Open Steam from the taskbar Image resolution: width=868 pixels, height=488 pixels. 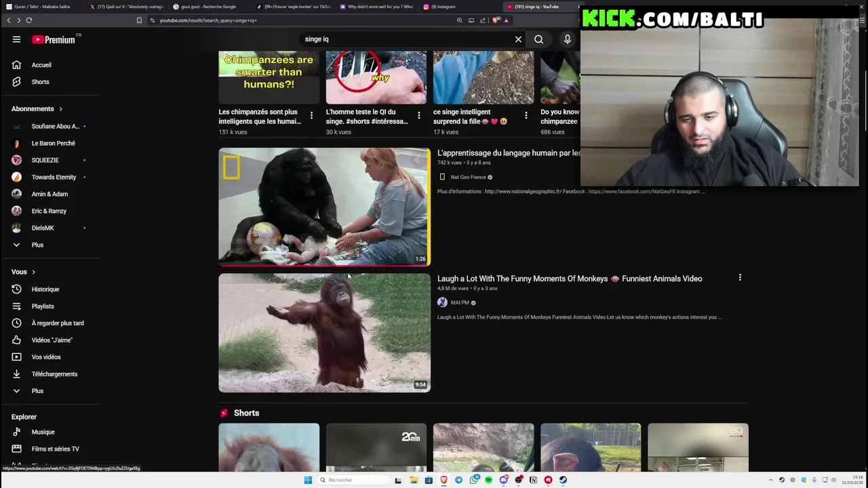(x=563, y=480)
